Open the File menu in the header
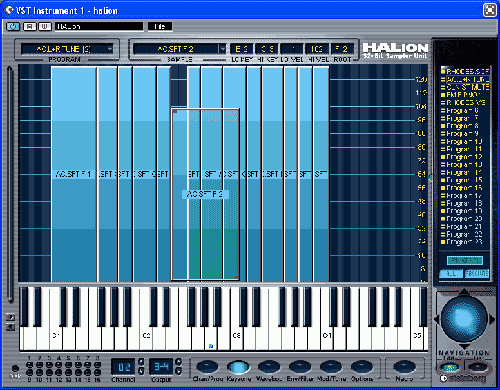500x390 pixels. (x=160, y=26)
